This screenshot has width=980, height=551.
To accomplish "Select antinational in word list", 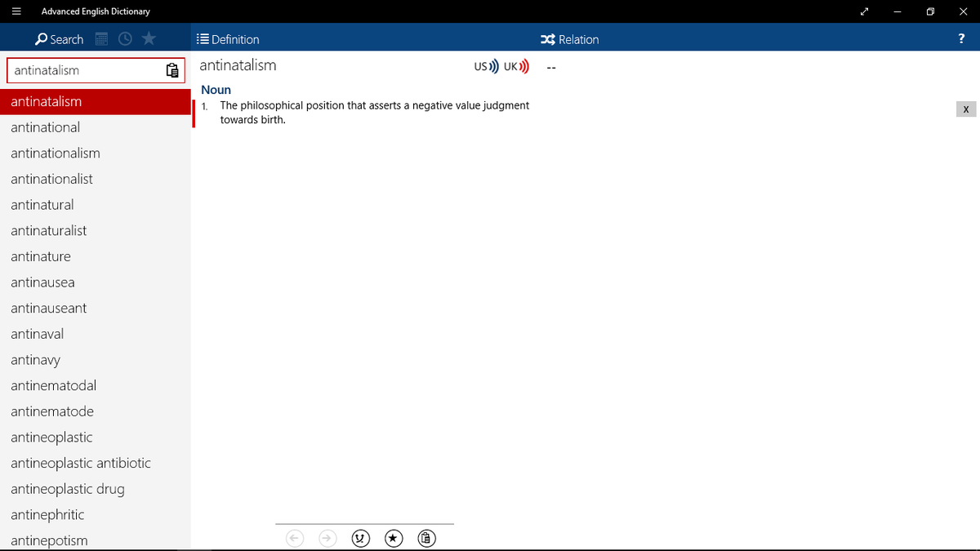I will pyautogui.click(x=95, y=127).
